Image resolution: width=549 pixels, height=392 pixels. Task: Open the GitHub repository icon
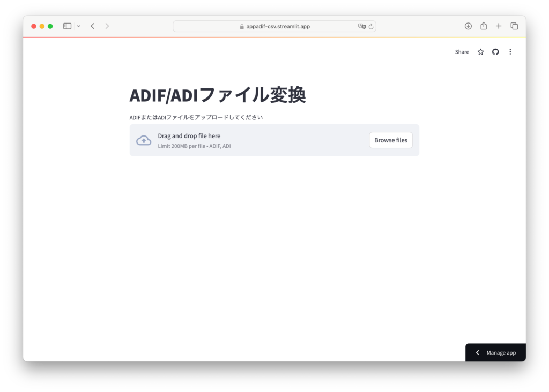click(495, 52)
